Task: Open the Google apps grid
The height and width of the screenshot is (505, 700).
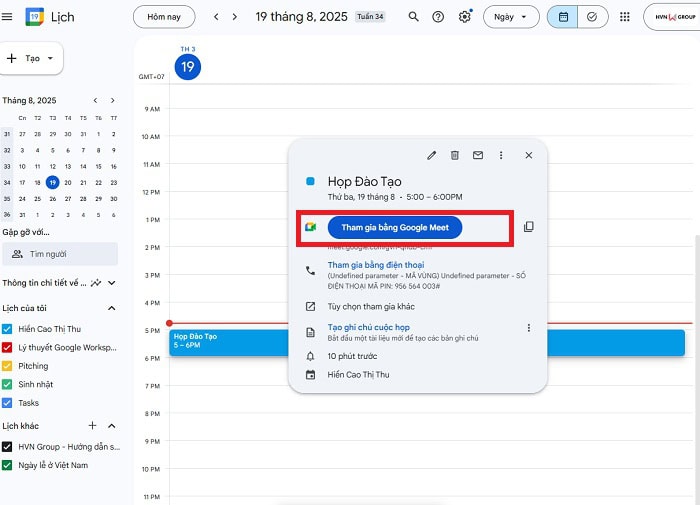Action: (625, 17)
